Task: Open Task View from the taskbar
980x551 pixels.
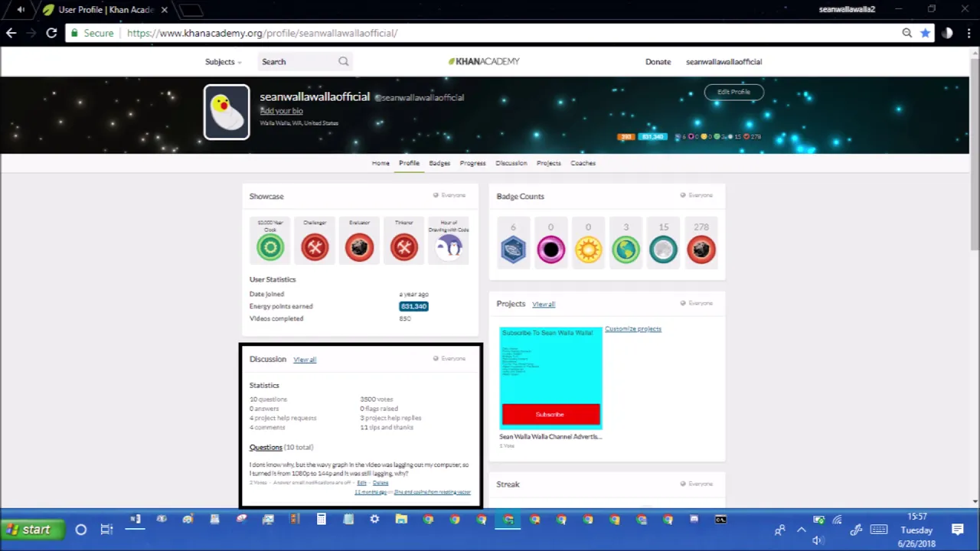Action: (x=106, y=530)
